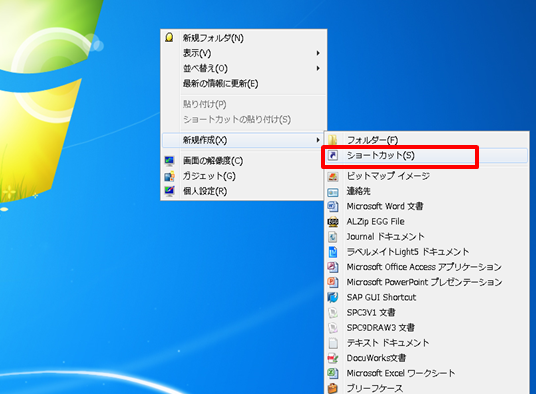
Task: Click the 個人設定 icon
Action: click(x=169, y=191)
